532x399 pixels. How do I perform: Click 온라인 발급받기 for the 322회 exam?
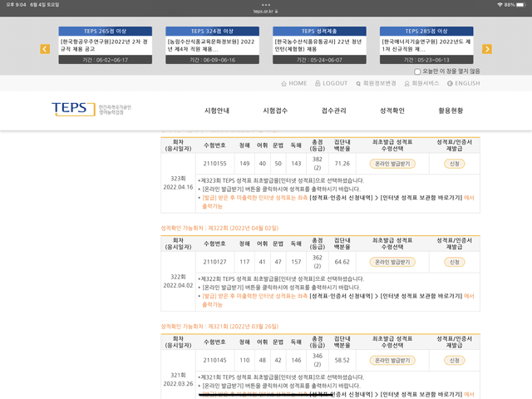[x=392, y=263]
